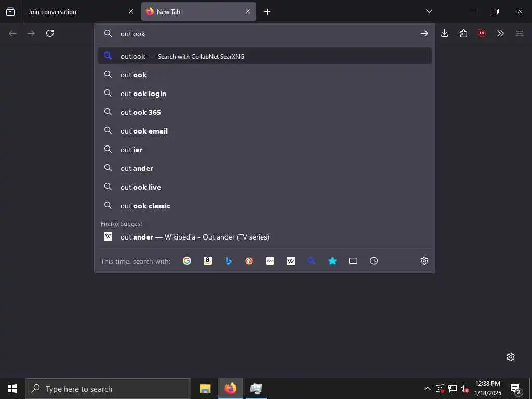Choose outlook 365 suggestion
Screen dimensions: 532x399
(x=264, y=112)
